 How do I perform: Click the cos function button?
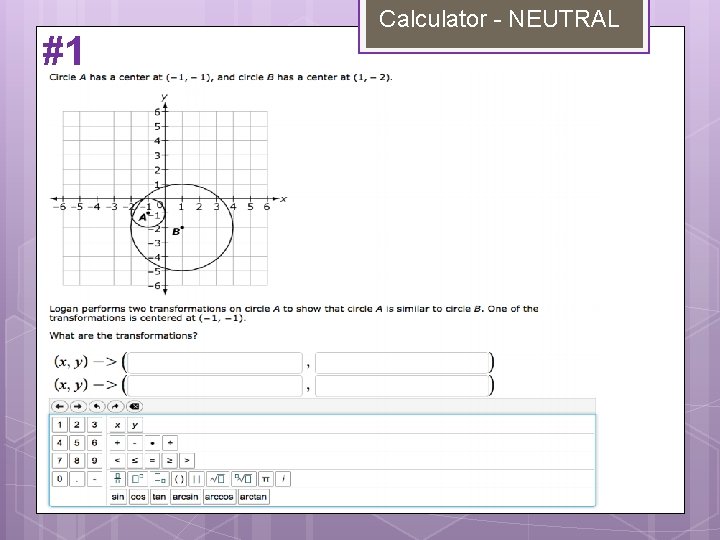point(138,497)
